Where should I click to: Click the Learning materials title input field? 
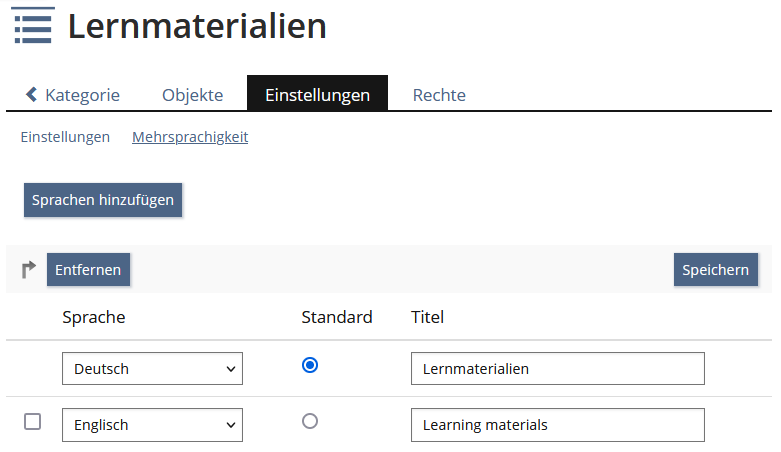(557, 424)
